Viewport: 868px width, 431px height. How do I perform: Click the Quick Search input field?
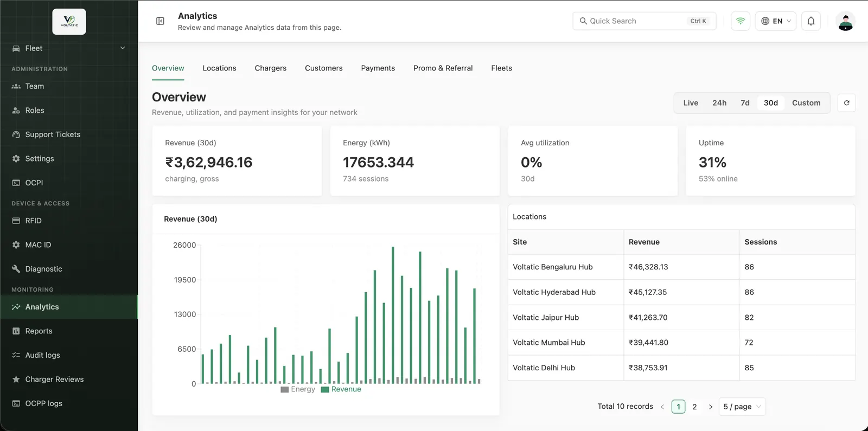coord(644,21)
